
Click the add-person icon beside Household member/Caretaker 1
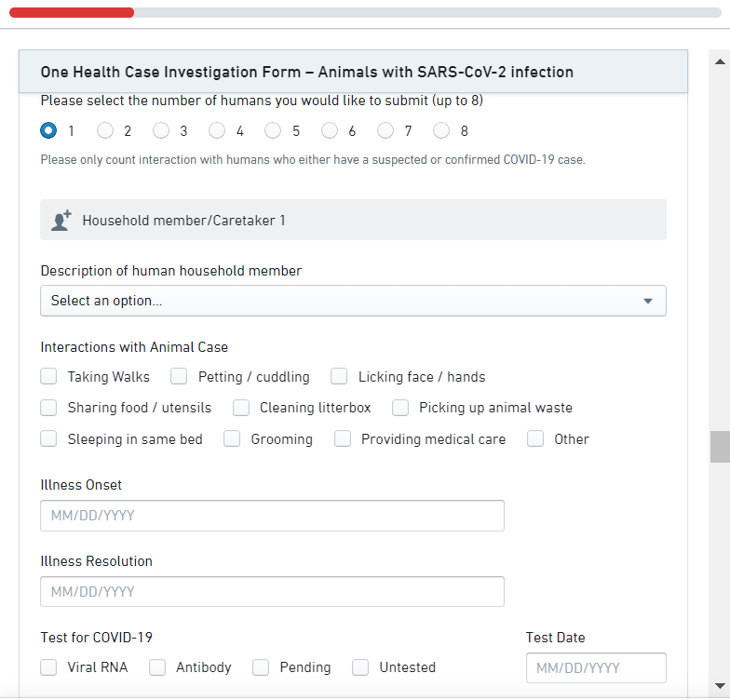click(x=61, y=221)
